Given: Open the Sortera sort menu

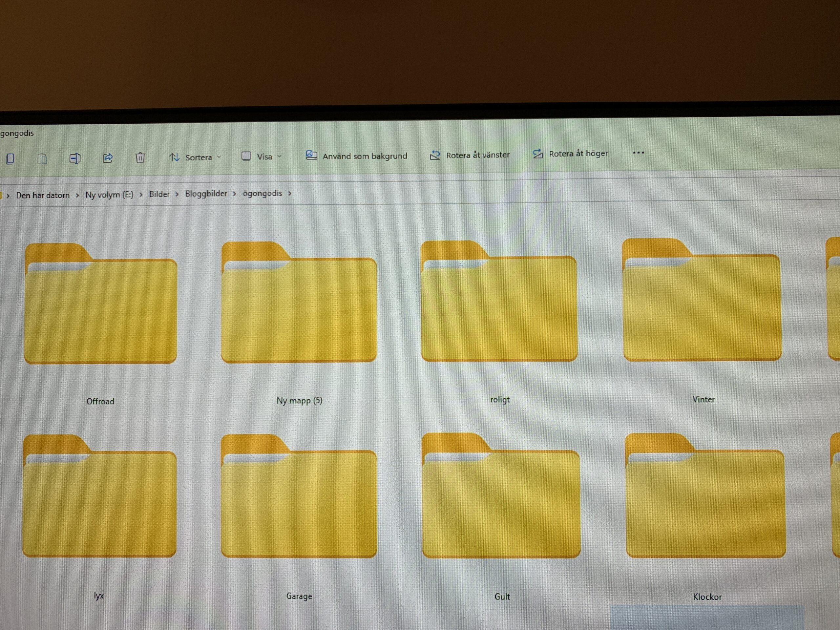Looking at the screenshot, I should click(195, 157).
